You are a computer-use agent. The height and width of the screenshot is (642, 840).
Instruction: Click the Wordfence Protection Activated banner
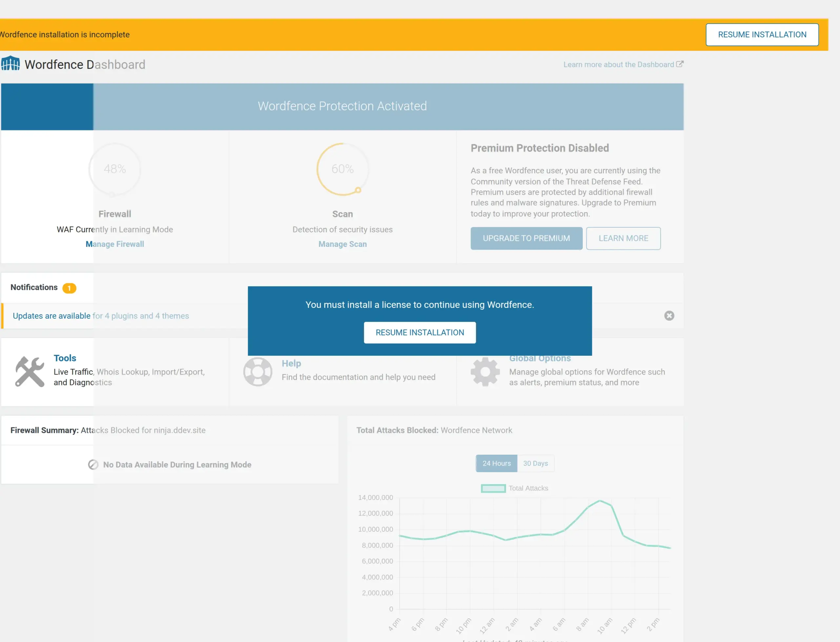[x=342, y=106]
